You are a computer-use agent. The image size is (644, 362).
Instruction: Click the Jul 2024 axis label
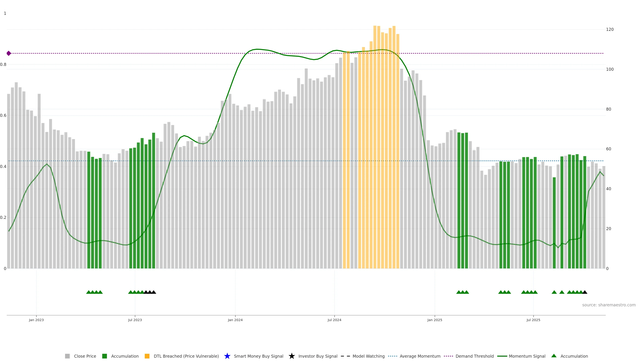[x=334, y=320]
